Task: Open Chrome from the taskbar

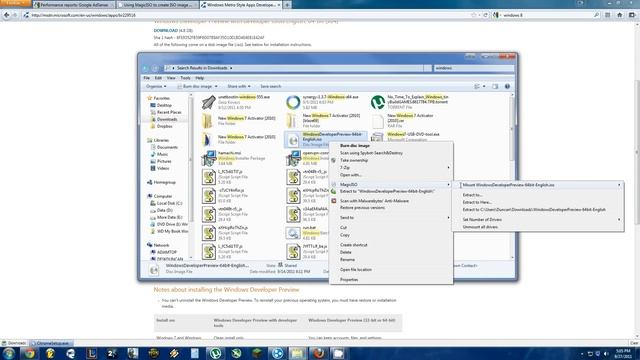Action: coord(29,353)
